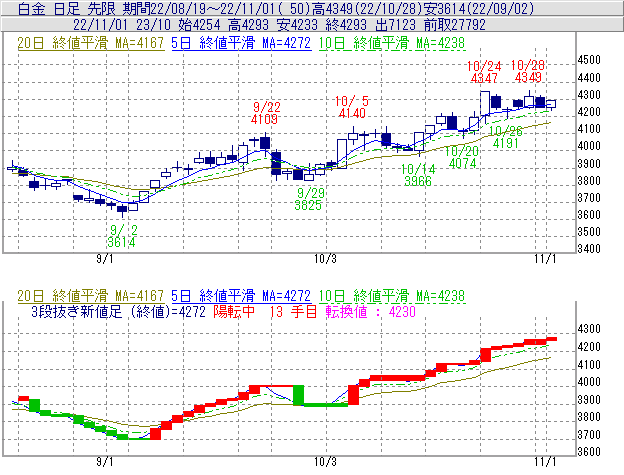Click the tall white candlestick under 10/24 label
This screenshot has height=475, width=624.
click(485, 103)
